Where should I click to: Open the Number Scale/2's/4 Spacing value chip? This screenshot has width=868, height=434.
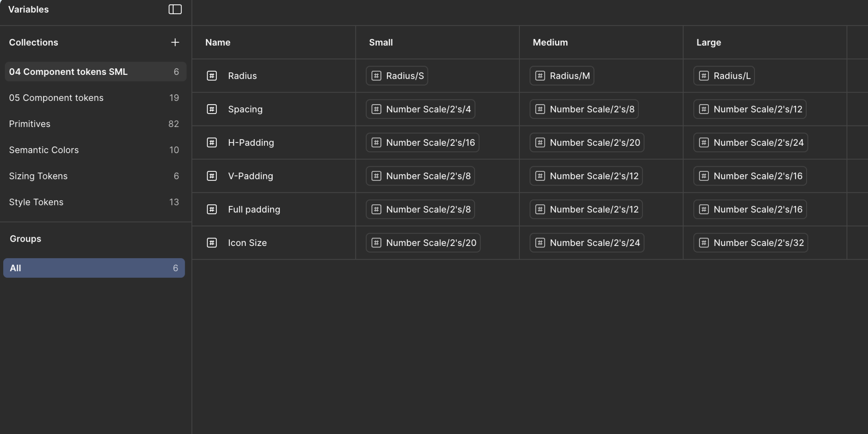pyautogui.click(x=420, y=109)
